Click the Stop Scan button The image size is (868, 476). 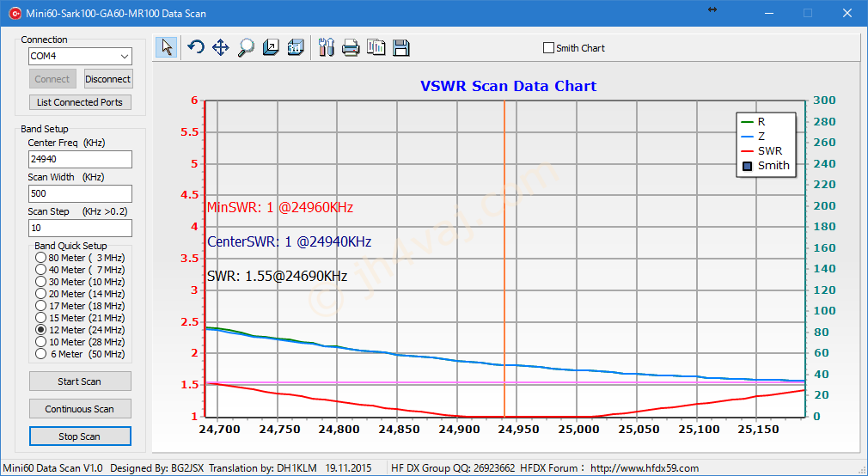pos(80,436)
